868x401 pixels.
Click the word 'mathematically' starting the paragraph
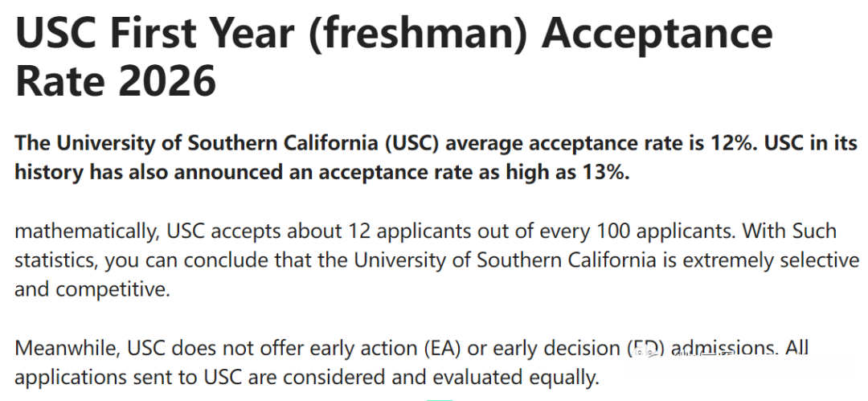86,231
